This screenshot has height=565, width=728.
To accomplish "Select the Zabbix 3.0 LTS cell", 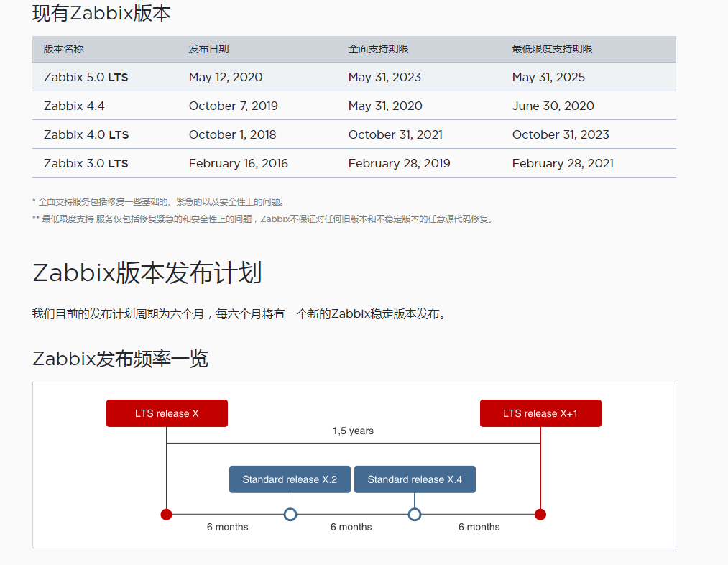I will click(x=86, y=163).
